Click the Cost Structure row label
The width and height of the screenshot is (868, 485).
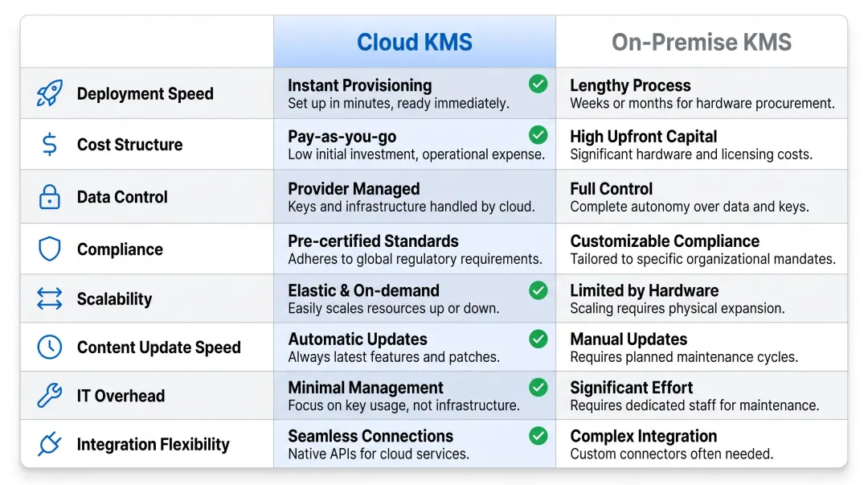tap(129, 145)
